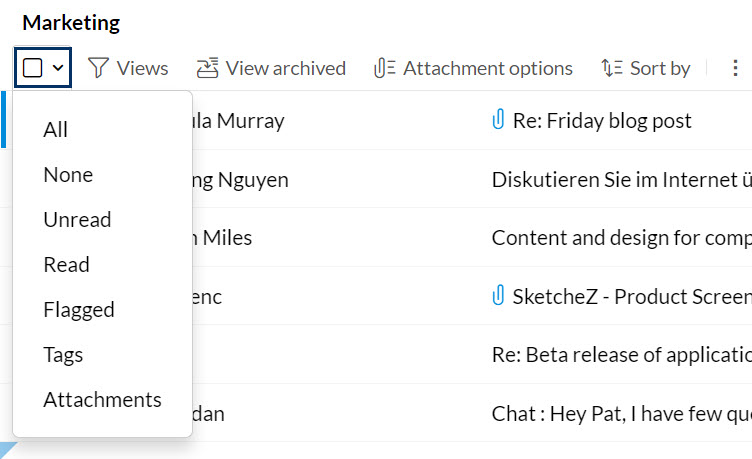The width and height of the screenshot is (752, 459).
Task: Open the Beta release of application email
Action: (x=620, y=354)
